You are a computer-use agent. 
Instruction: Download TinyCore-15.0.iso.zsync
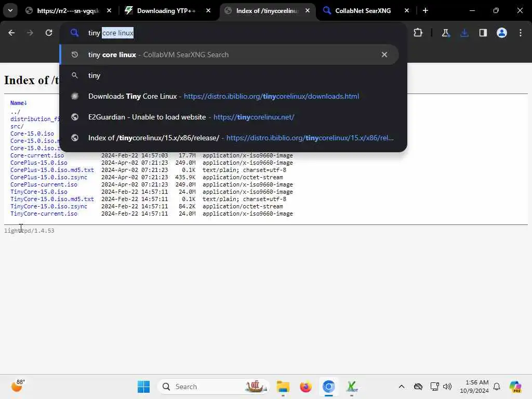[x=48, y=206]
